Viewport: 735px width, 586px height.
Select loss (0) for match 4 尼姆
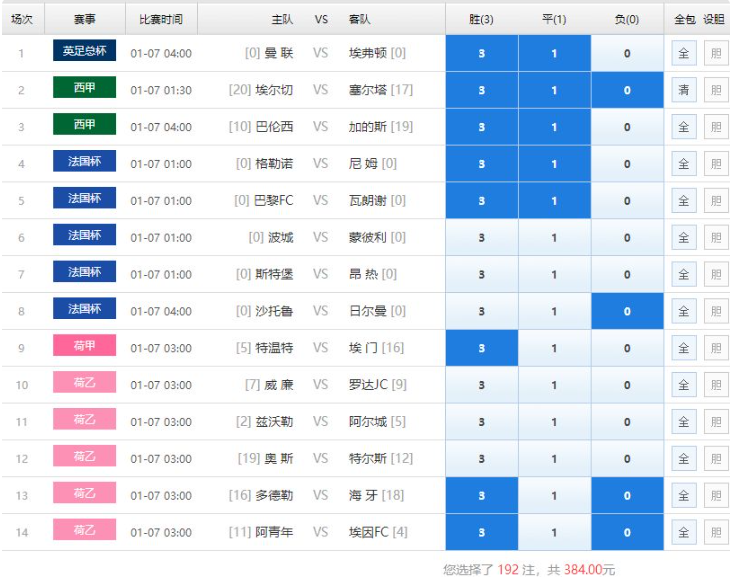[627, 164]
